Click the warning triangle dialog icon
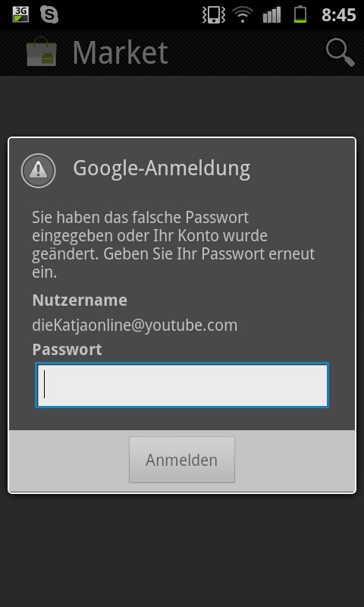 pos(38,170)
